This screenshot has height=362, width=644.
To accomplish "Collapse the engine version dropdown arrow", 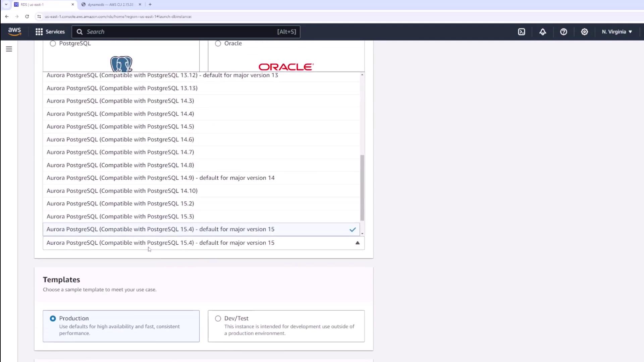I will (358, 243).
